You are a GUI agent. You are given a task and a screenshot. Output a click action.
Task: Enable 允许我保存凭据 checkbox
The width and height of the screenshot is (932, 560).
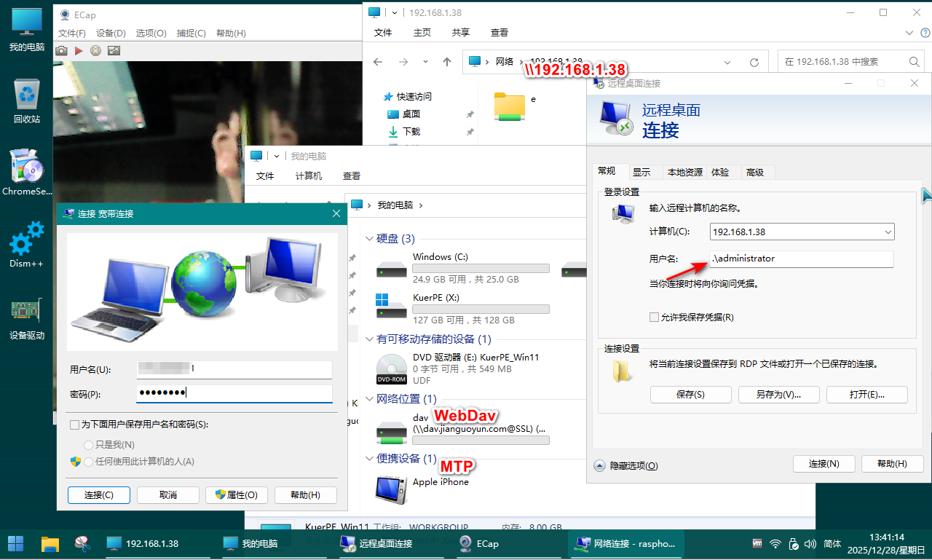655,318
